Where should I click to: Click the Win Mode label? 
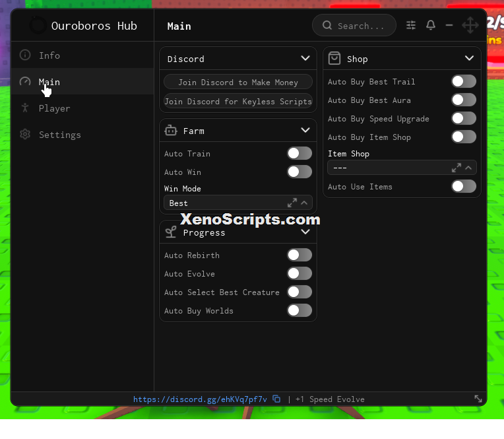(x=182, y=188)
